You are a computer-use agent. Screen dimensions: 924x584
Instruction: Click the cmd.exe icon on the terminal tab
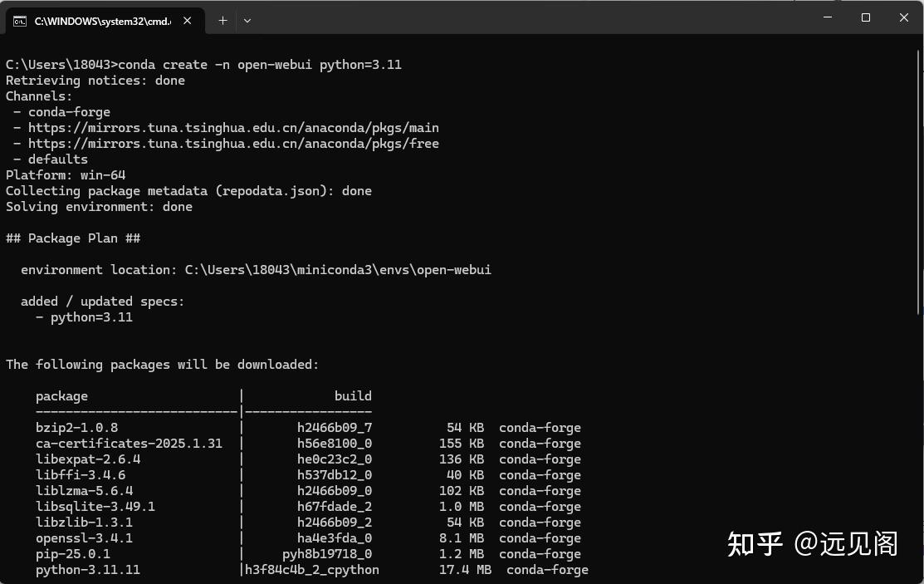[20, 20]
